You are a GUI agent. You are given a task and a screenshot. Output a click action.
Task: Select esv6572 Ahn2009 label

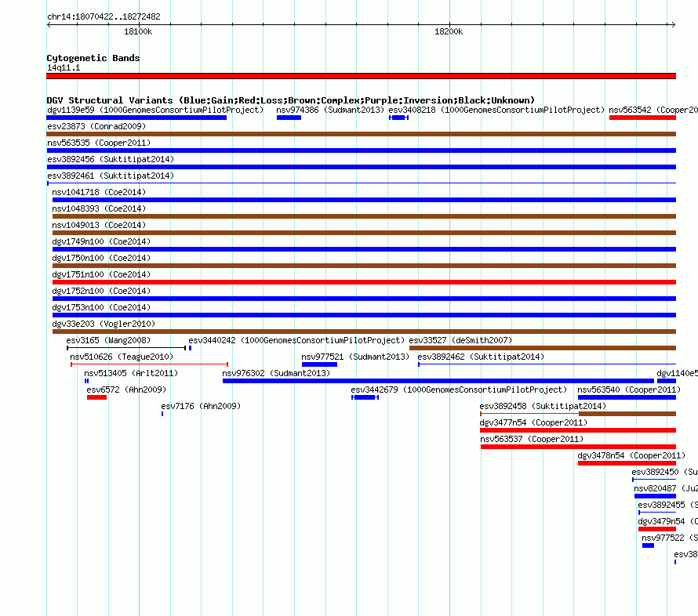(x=126, y=390)
